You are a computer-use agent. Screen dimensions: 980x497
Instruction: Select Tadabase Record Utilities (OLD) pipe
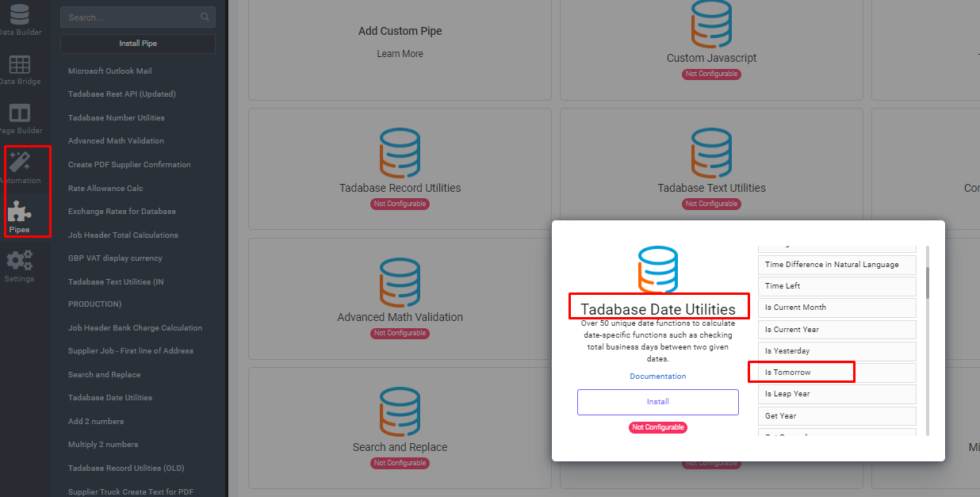126,468
